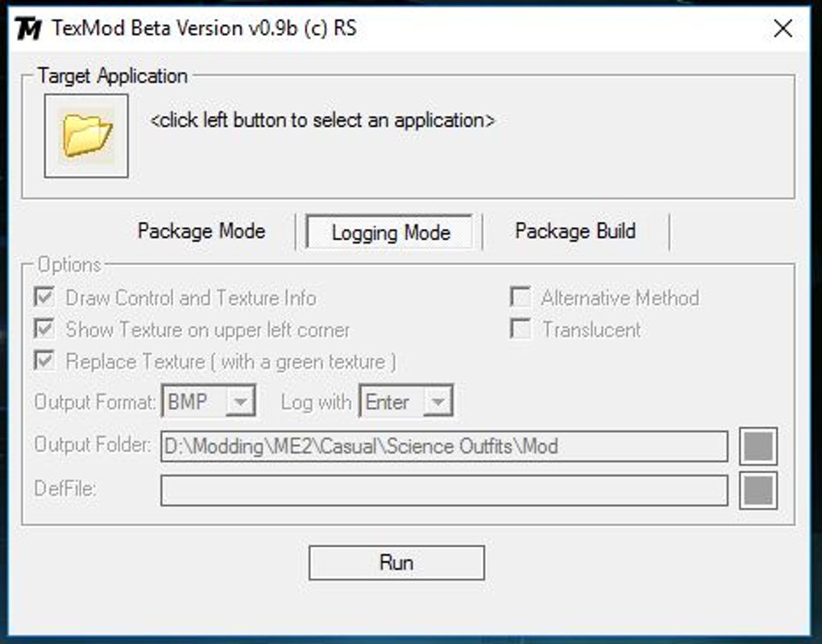Click the Output Folder text field
The height and width of the screenshot is (644, 822).
coord(444,447)
